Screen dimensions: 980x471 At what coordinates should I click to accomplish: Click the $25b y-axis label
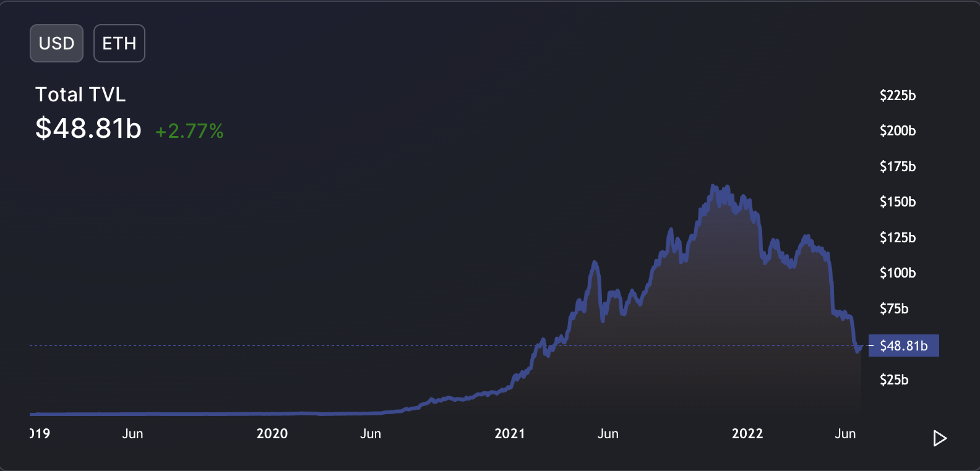tap(894, 380)
